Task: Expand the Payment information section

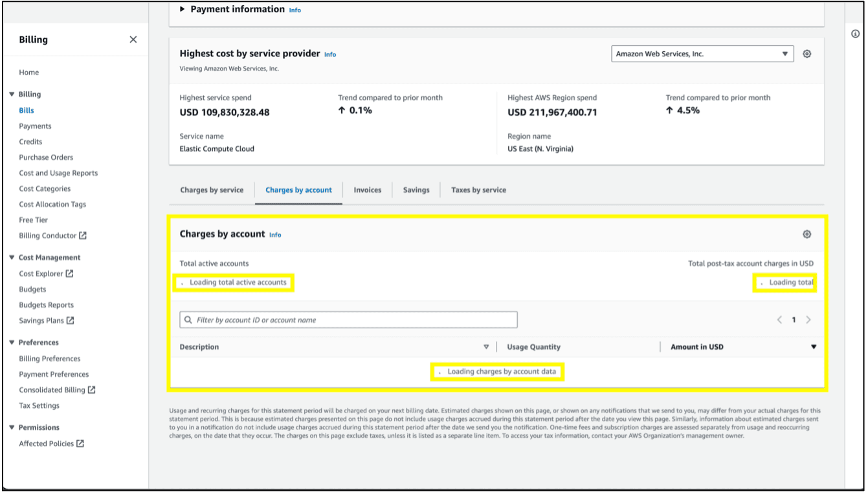Action: coord(183,9)
